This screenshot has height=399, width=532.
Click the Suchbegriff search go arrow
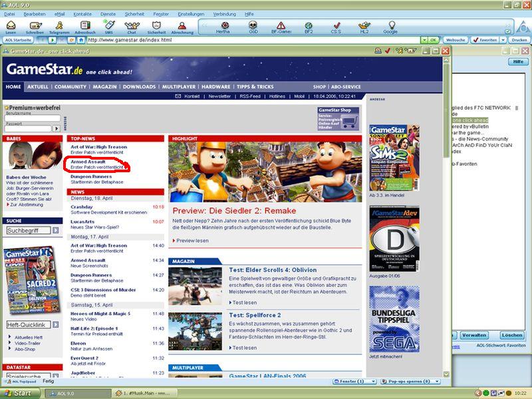56,230
